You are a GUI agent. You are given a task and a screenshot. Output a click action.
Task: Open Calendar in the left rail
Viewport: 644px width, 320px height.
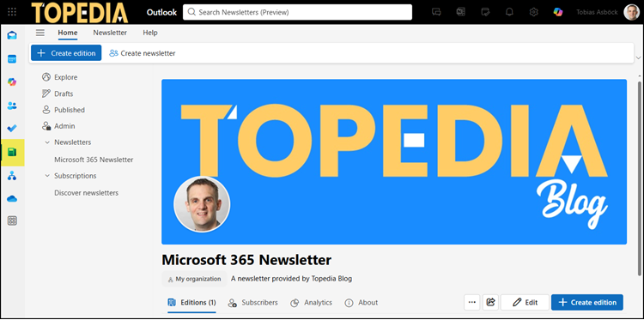tap(12, 59)
